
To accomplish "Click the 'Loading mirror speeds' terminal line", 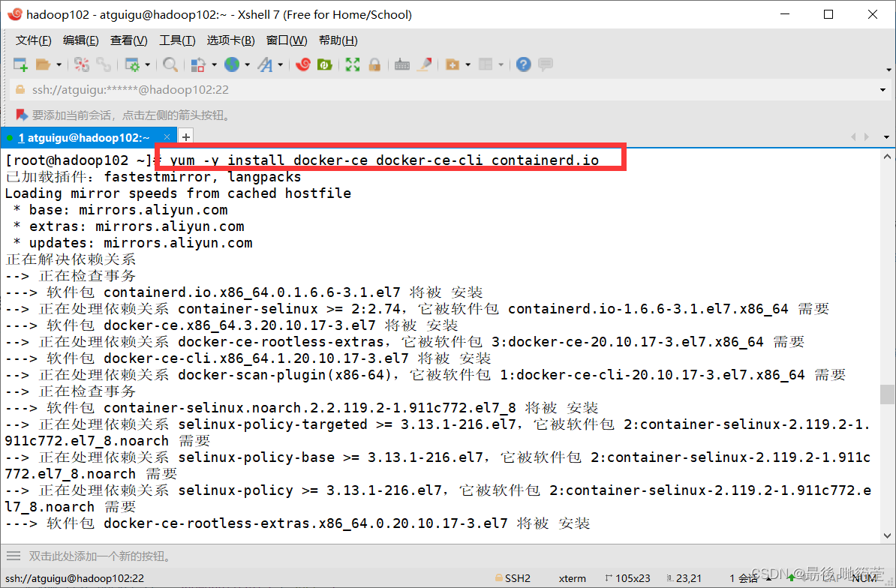I will pyautogui.click(x=179, y=193).
